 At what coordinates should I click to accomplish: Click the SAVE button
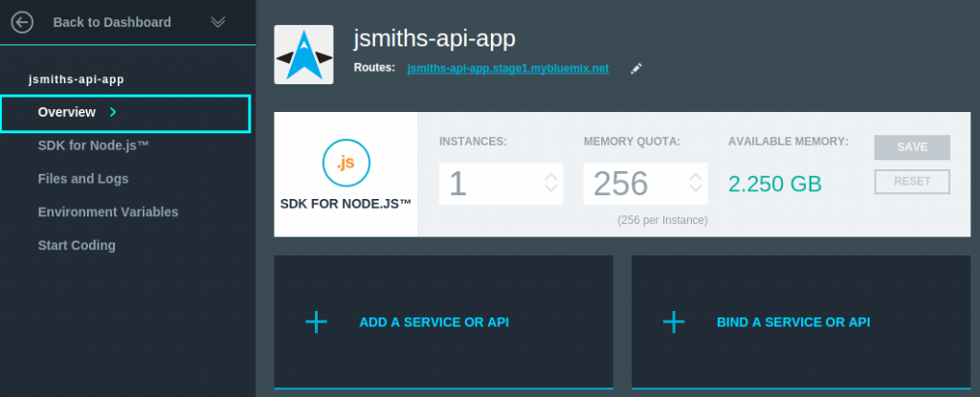912,147
